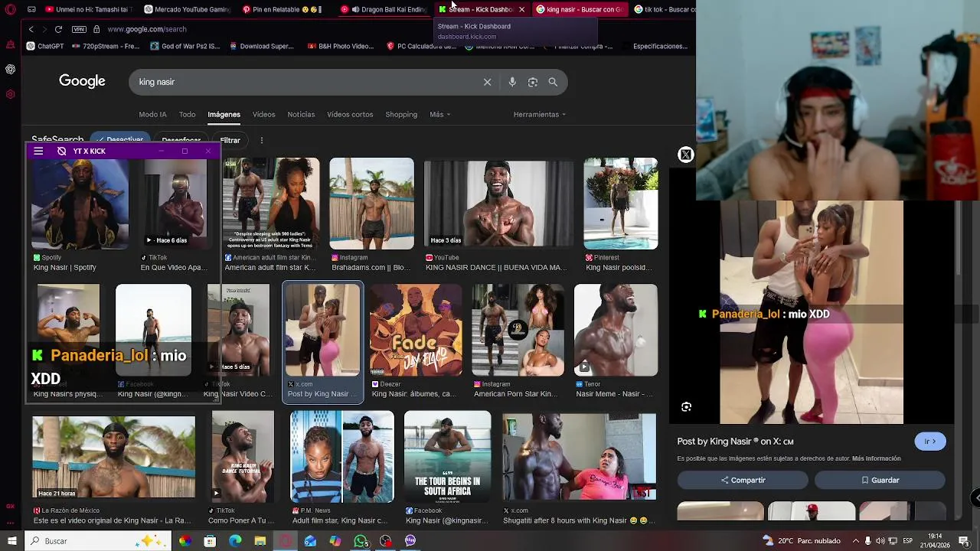Show hidden system tray icons chevron
The width and height of the screenshot is (980, 551).
pyautogui.click(x=856, y=541)
